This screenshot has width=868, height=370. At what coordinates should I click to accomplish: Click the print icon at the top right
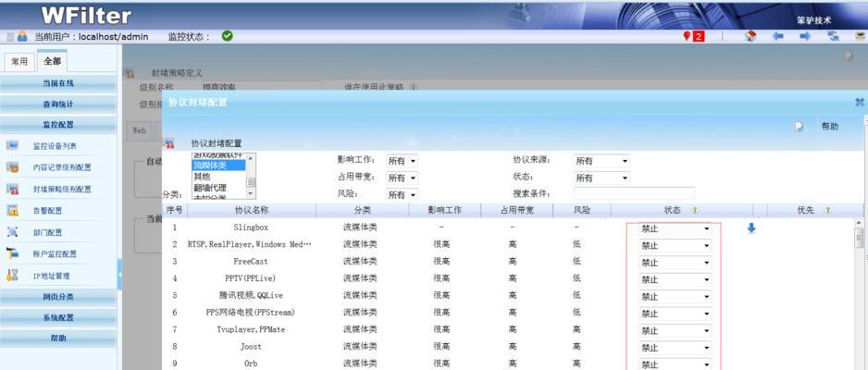[x=861, y=36]
